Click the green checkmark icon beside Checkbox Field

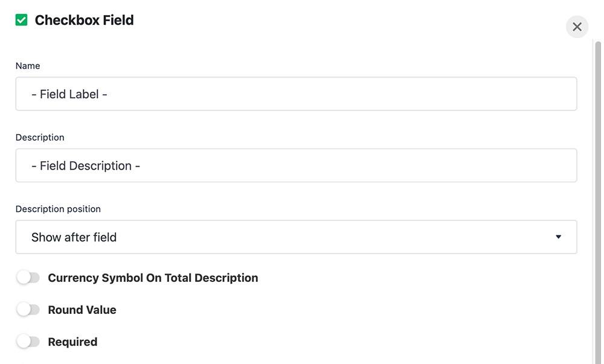22,20
